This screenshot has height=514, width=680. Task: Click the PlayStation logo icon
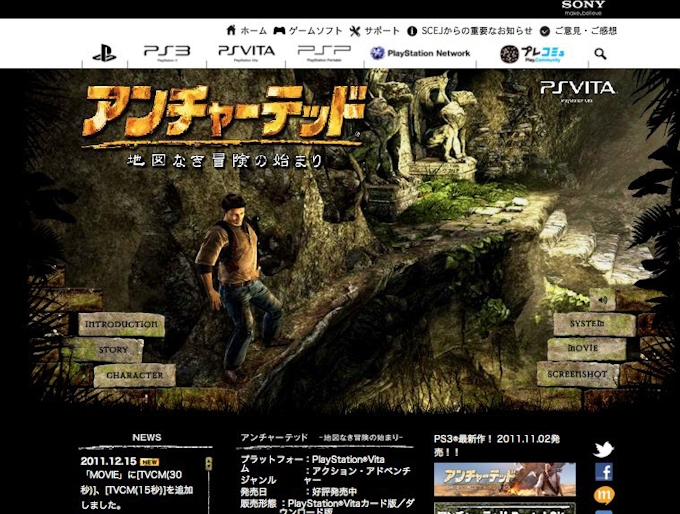pos(104,54)
